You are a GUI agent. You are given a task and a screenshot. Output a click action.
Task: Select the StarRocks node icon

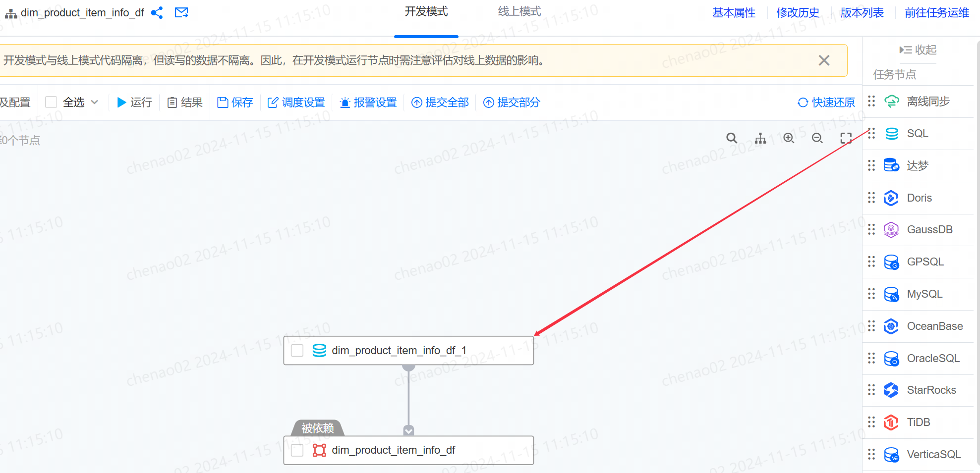click(x=891, y=390)
